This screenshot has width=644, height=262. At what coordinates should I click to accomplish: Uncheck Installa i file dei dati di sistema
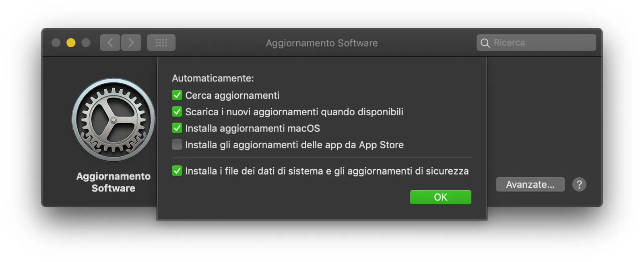pyautogui.click(x=177, y=171)
